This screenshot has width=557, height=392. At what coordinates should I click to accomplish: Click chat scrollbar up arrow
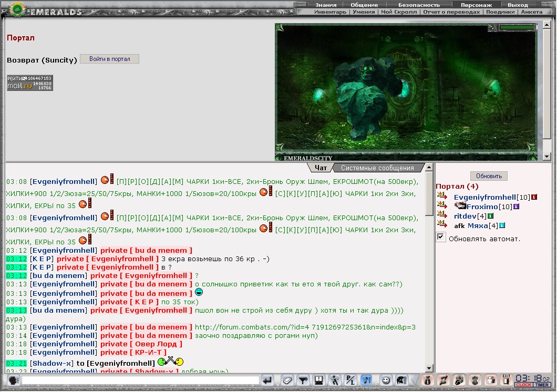click(x=429, y=167)
